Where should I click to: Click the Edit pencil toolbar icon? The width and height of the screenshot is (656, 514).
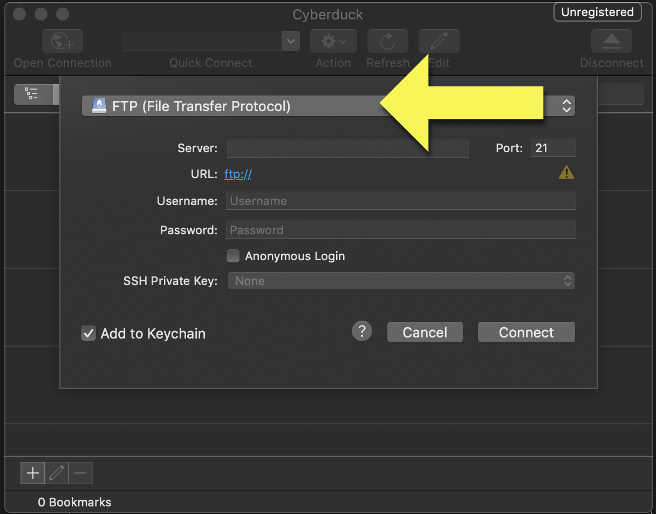(438, 41)
